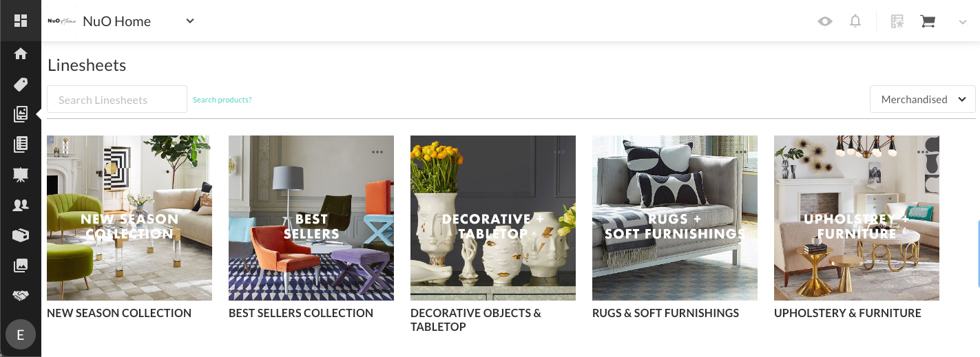Open the dashboard grid icon in sidebar

click(21, 21)
